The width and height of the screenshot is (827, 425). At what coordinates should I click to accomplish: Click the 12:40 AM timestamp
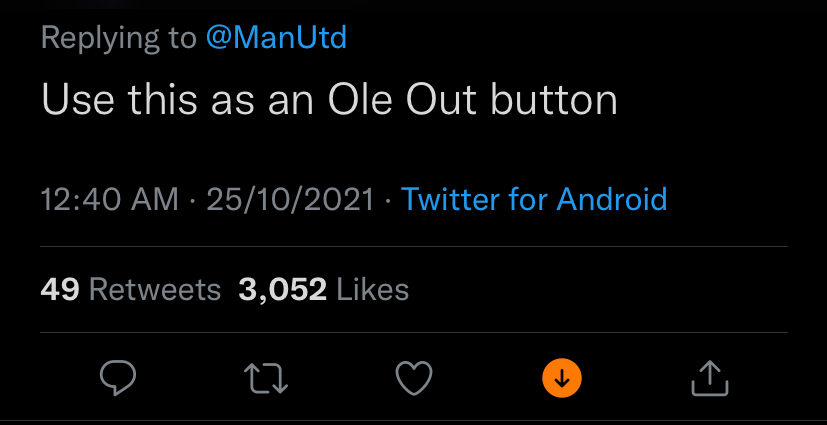(110, 199)
